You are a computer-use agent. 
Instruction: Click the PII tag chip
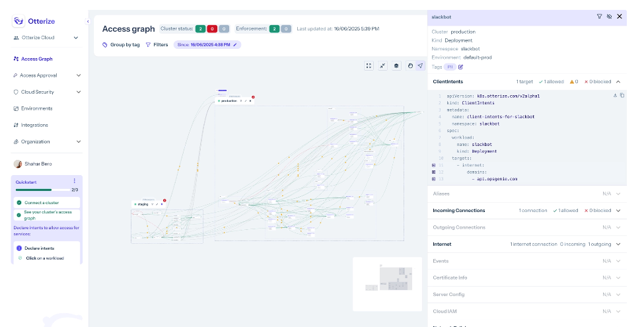pyautogui.click(x=450, y=67)
